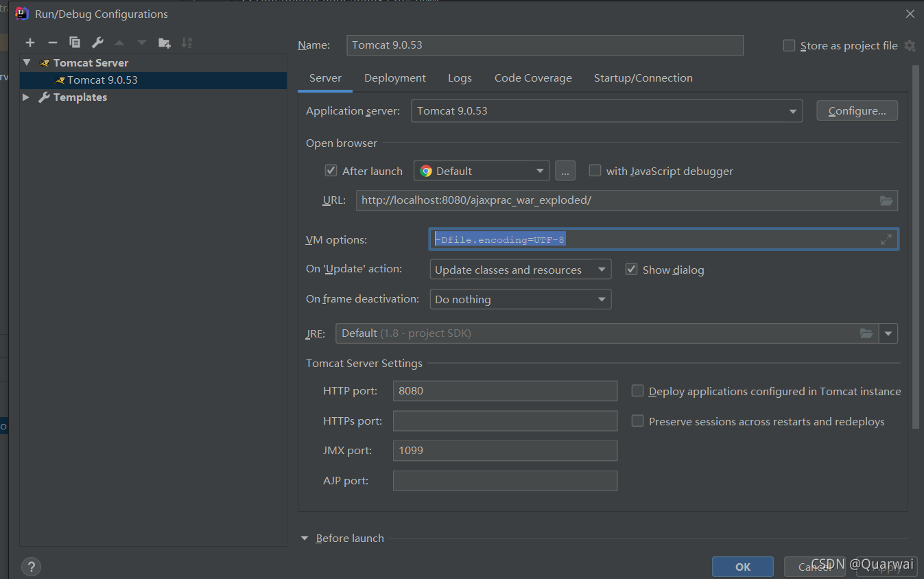Enable with JavaScript debugger

(x=595, y=170)
